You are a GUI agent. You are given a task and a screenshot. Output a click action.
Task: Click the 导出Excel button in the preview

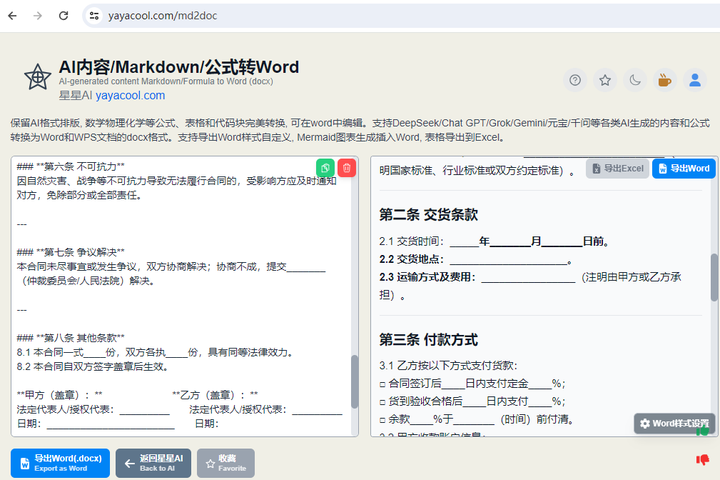617,169
